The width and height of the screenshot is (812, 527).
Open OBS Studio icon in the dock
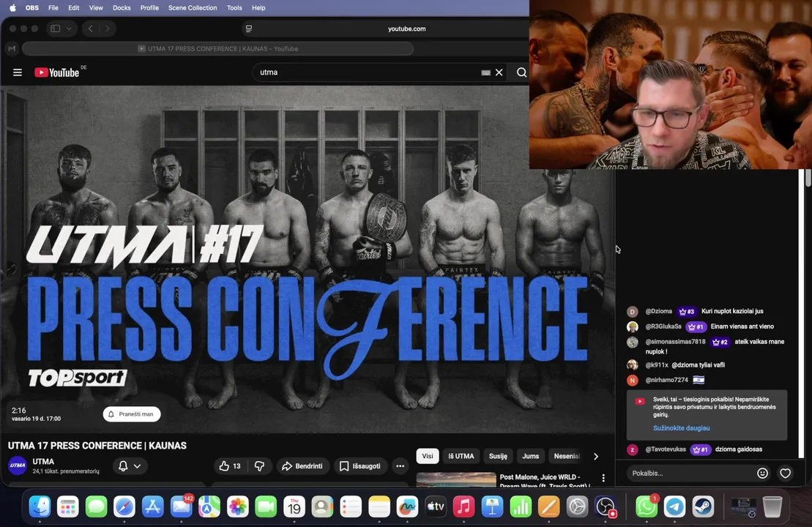[606, 507]
